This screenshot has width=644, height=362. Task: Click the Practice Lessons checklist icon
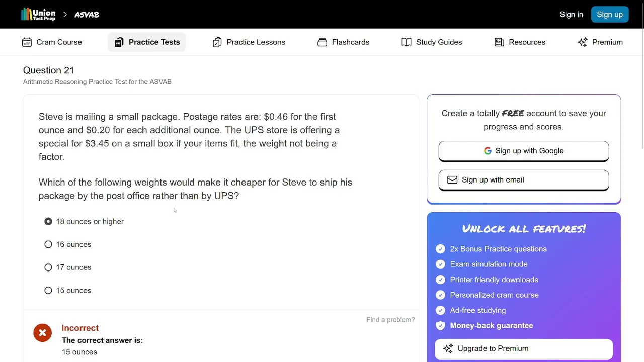217,42
